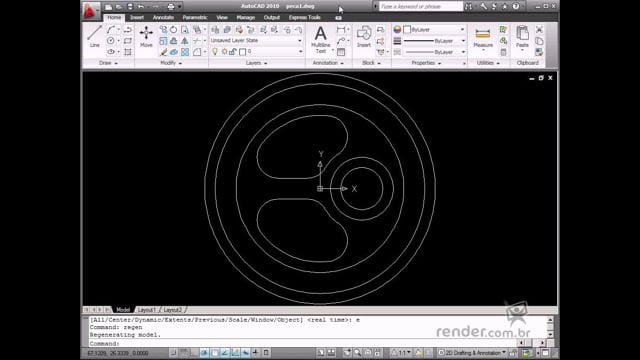Click the Table icon in Annotation panel

pyautogui.click(x=341, y=52)
